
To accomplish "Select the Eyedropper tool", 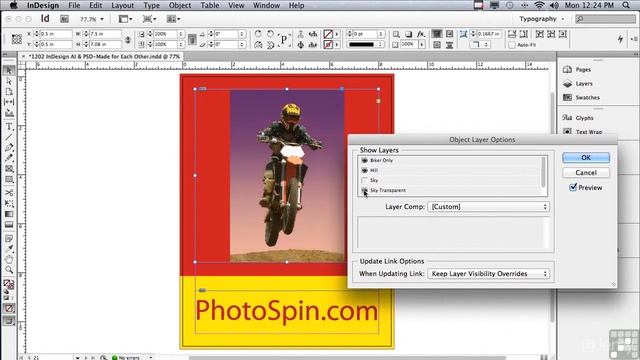I will (9, 249).
